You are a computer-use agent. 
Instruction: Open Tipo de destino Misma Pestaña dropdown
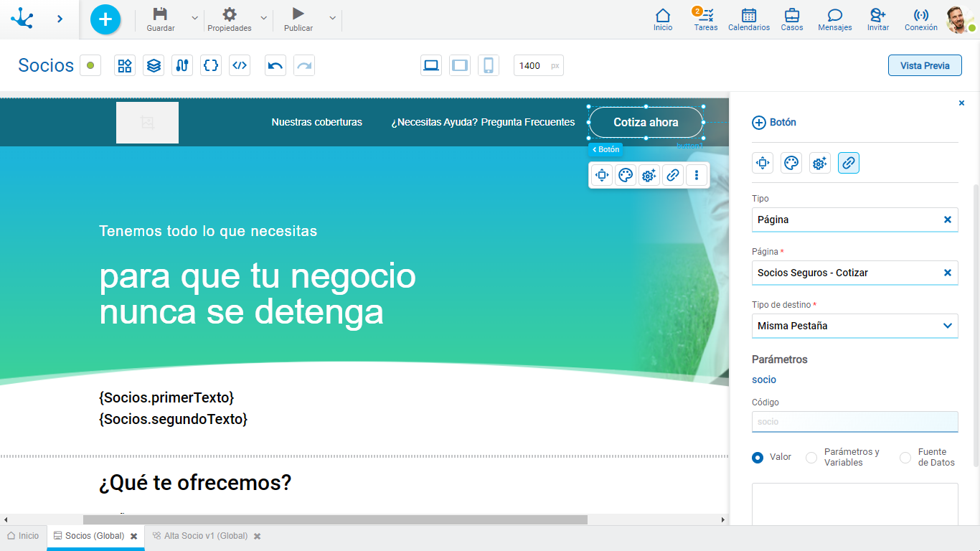coord(854,326)
